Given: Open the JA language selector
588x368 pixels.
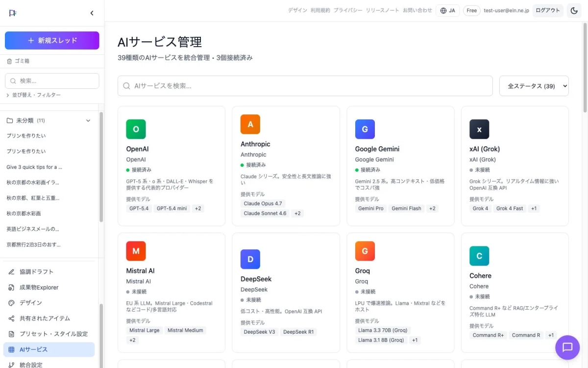Looking at the screenshot, I should tap(448, 10).
